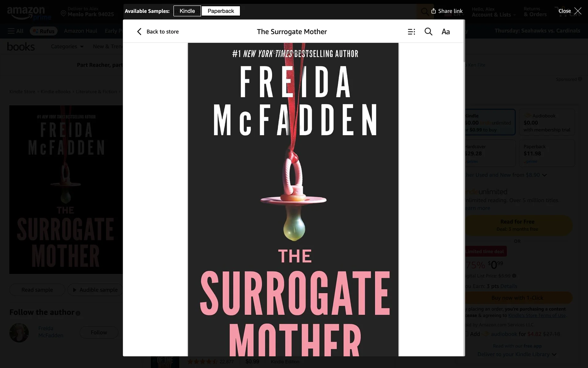Screen dimensions: 588x368
Task: Open Deliver to your Kindle Library dropdown
Action: coord(517,354)
